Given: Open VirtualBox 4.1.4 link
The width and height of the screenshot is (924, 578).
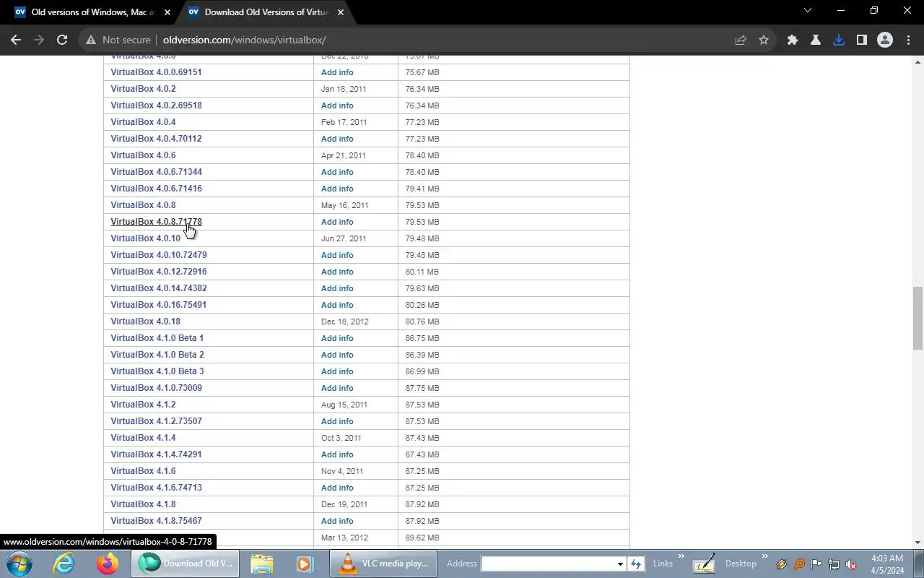Looking at the screenshot, I should click(x=143, y=438).
